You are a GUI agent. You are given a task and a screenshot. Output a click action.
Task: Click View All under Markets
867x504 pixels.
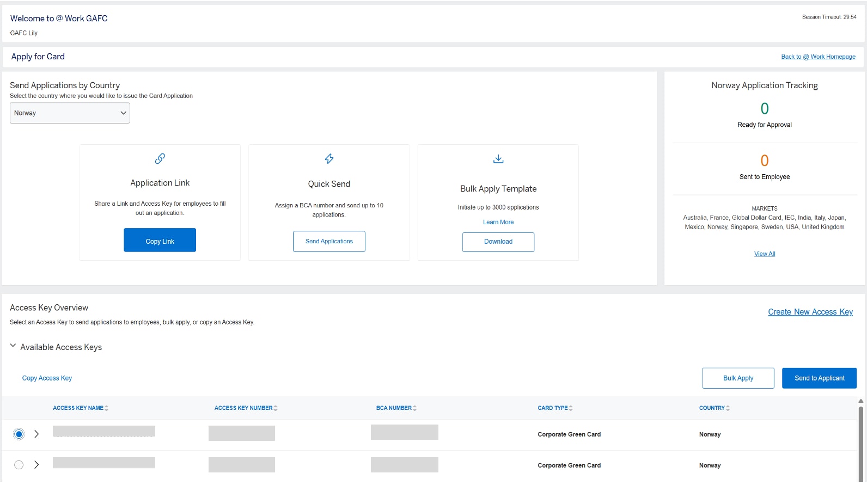tap(764, 254)
